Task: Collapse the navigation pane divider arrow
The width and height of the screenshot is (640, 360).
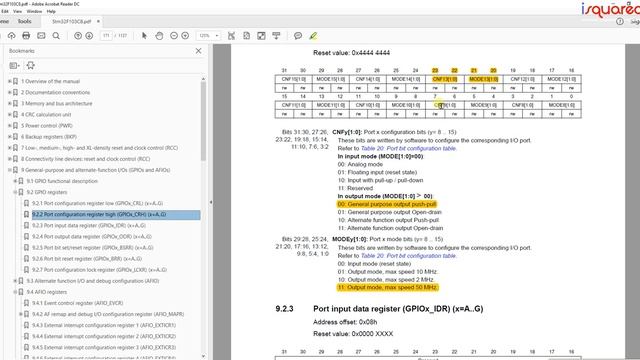Action: click(211, 202)
